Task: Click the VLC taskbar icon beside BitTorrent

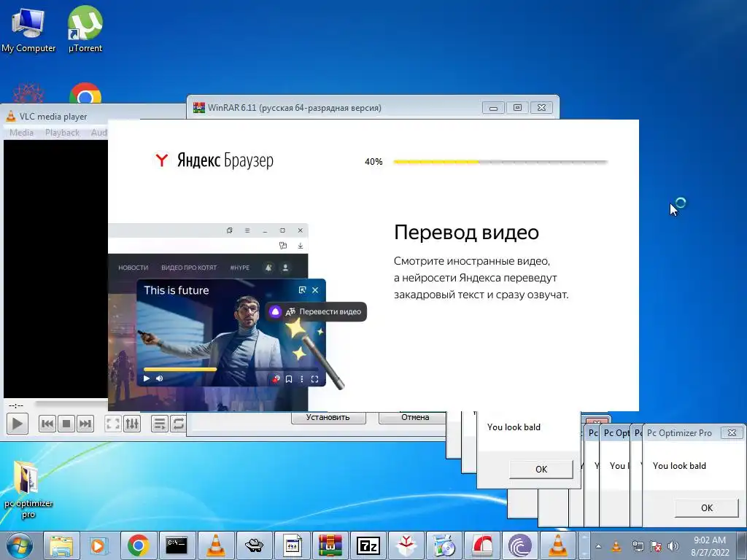Action: point(558,545)
